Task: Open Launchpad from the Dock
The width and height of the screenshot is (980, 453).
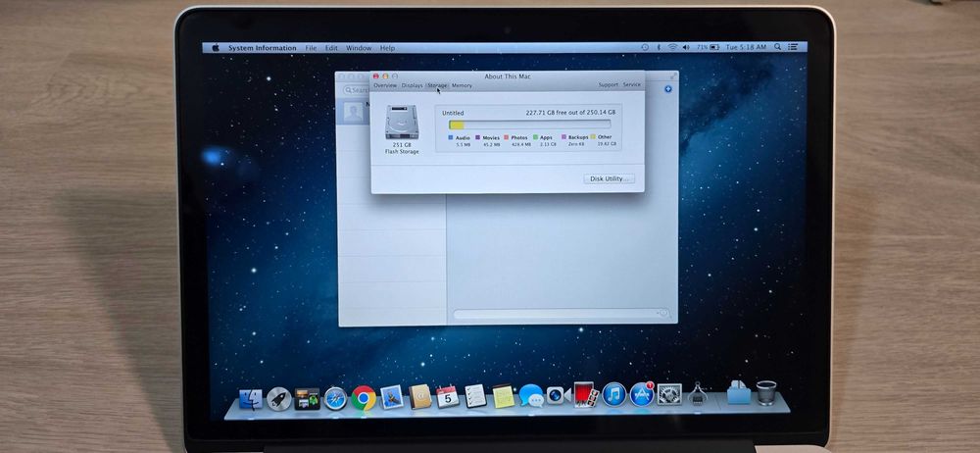Action: (278, 398)
